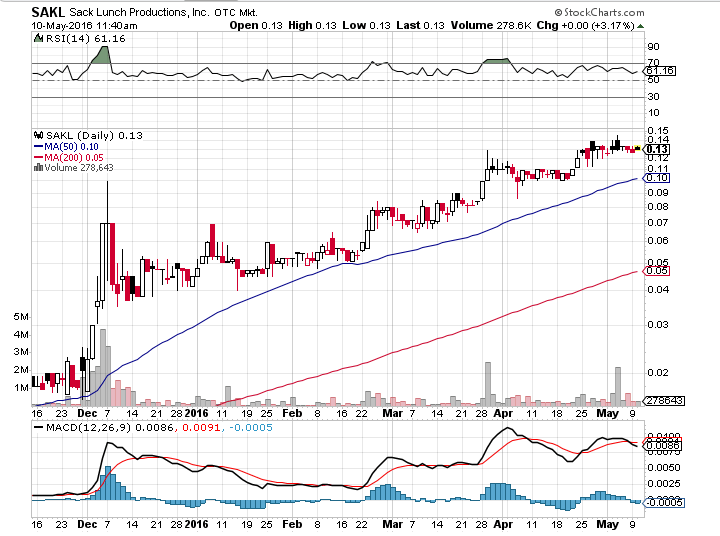Click the candlestick icon beside SAKL (Daily)
This screenshot has height=536, width=720.
pyautogui.click(x=39, y=135)
